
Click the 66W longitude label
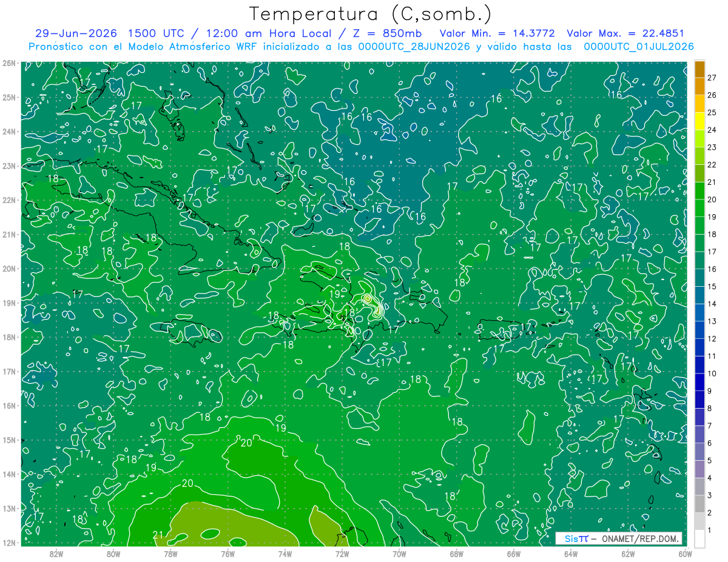(x=514, y=554)
